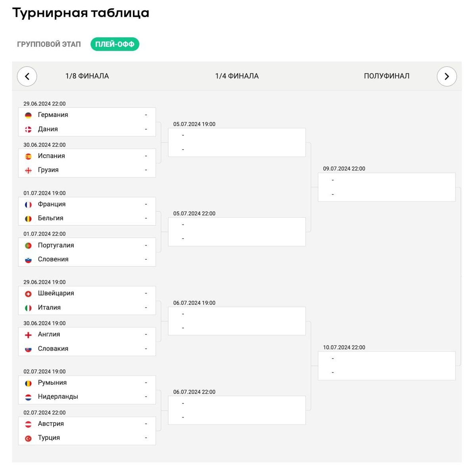
Task: Click the 09.07.2024 semifinal match card
Action: 386,186
